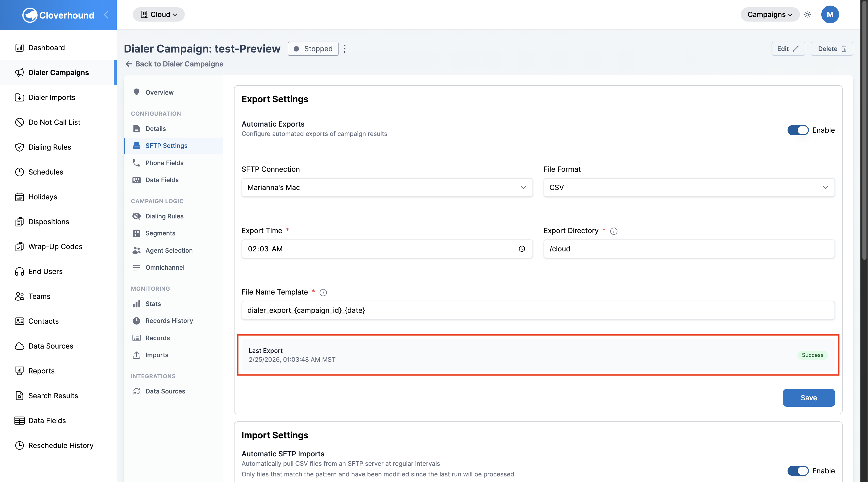Viewport: 868px width, 482px height.
Task: Open Dialing Rules under Campaign Logic
Action: (173, 216)
